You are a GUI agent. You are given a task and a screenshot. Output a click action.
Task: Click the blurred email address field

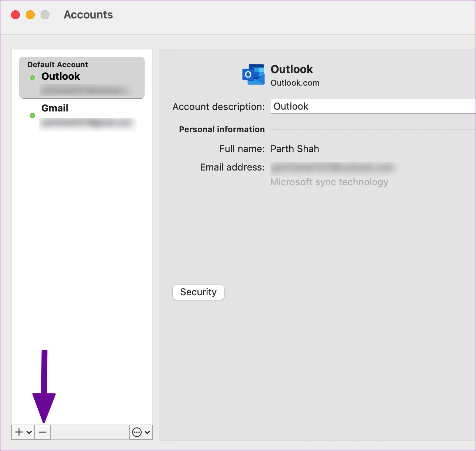click(x=333, y=168)
